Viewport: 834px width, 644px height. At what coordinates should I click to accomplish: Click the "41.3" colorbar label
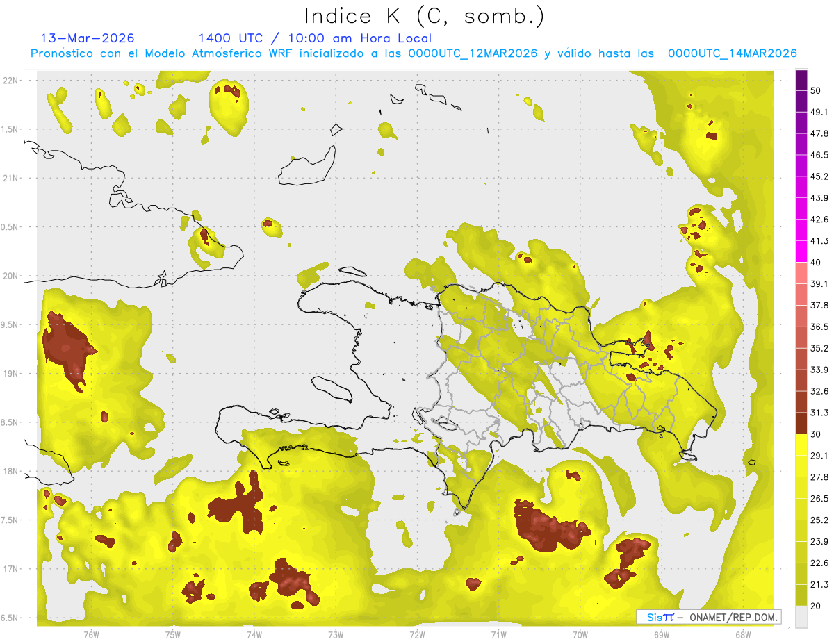819,241
